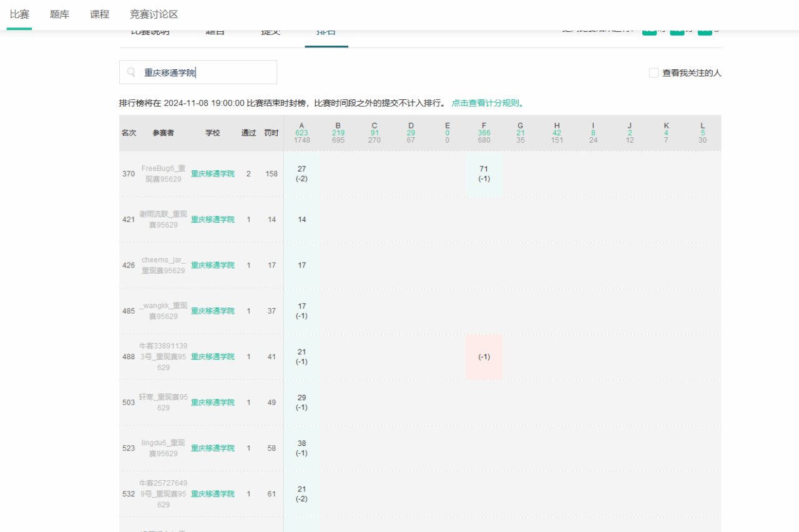The width and height of the screenshot is (799, 532).
Task: Enable the 查看我关注的人 checkbox
Action: coord(654,73)
